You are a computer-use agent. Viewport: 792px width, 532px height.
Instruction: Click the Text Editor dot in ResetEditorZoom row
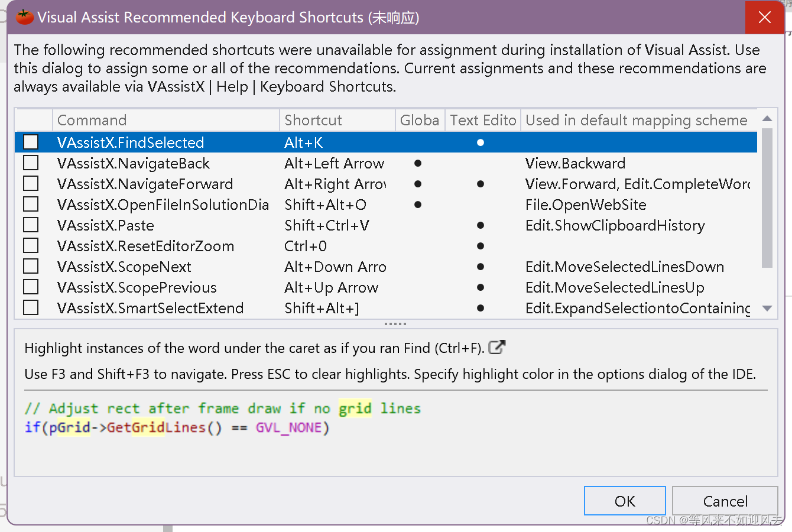pyautogui.click(x=481, y=246)
